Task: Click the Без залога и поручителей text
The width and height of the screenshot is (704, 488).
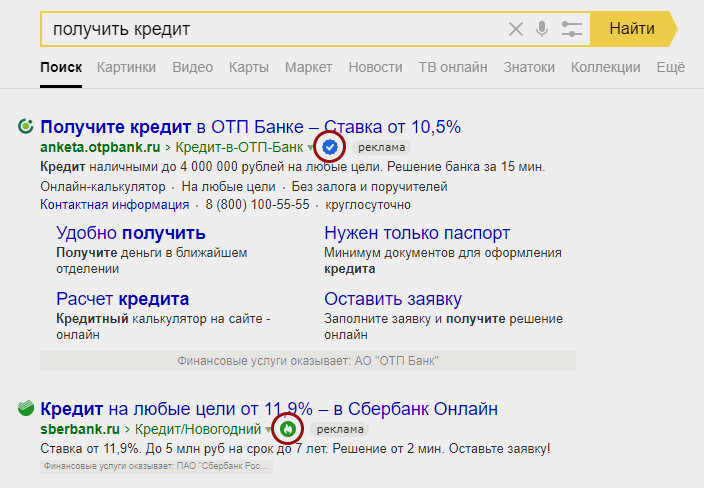Action: [369, 187]
